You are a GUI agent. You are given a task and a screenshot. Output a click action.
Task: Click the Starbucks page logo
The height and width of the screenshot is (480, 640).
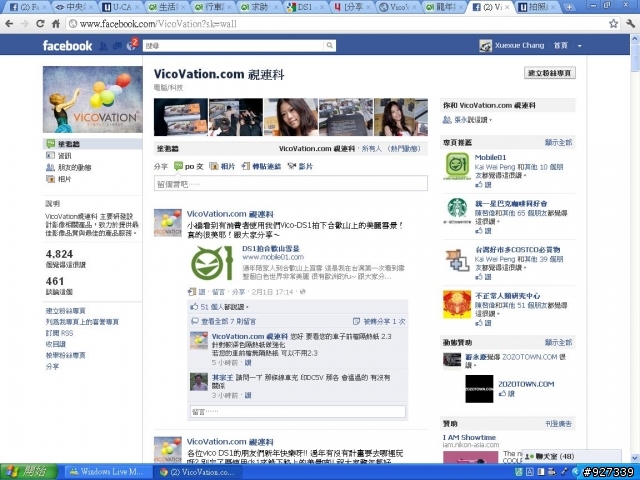tap(457, 211)
